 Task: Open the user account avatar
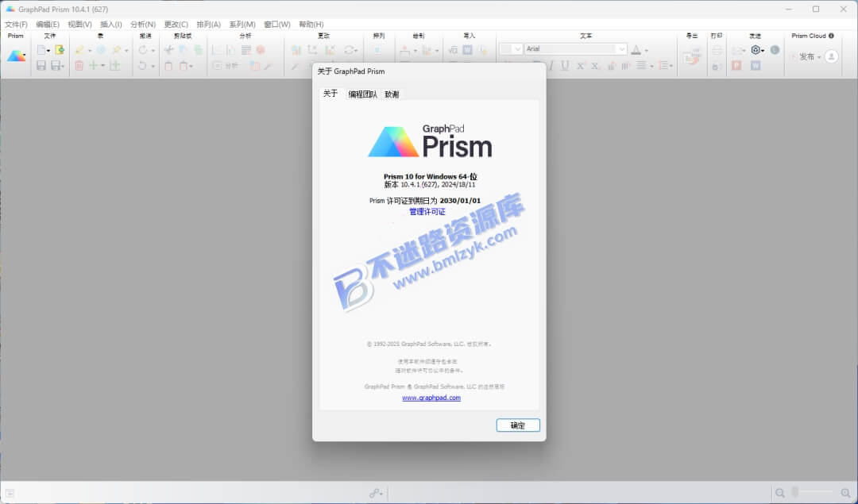(x=831, y=56)
